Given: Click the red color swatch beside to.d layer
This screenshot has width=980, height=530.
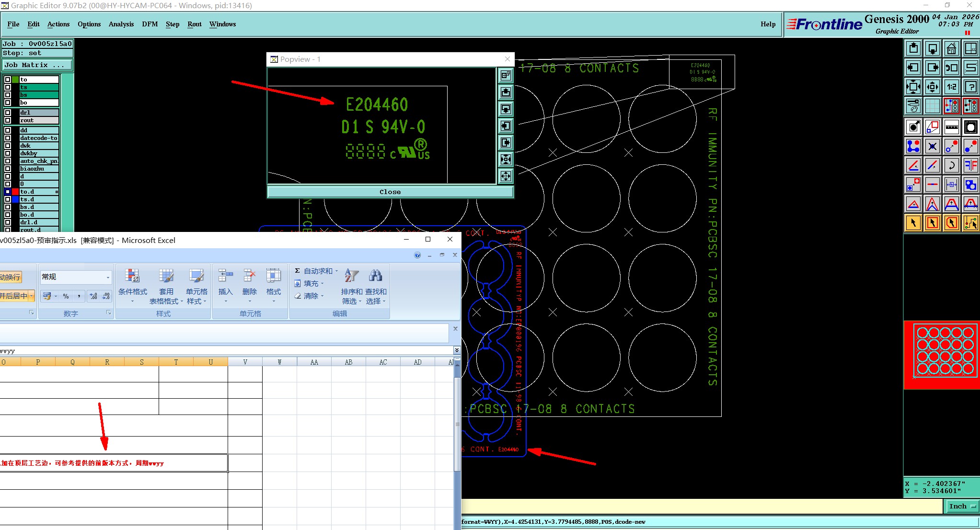Looking at the screenshot, I should [15, 192].
